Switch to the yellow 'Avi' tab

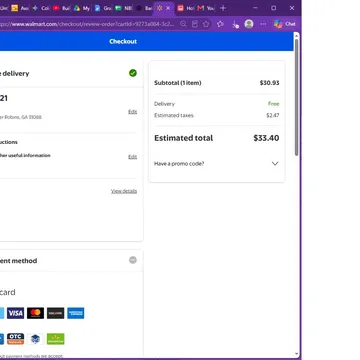[20, 8]
